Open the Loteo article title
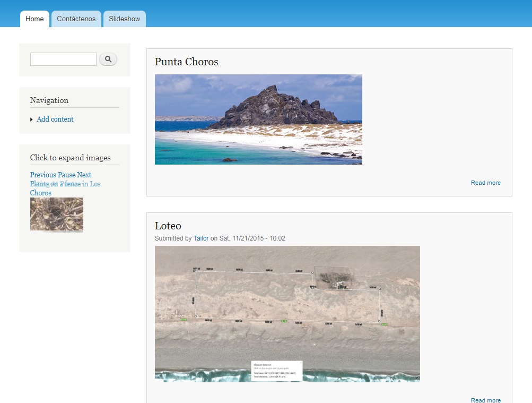The image size is (532, 403). pyautogui.click(x=168, y=226)
